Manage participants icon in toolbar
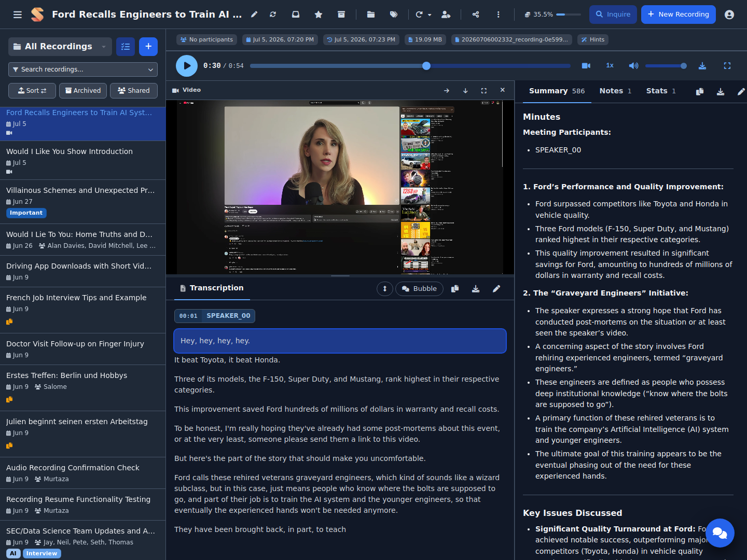This screenshot has height=560, width=747. coord(446,15)
